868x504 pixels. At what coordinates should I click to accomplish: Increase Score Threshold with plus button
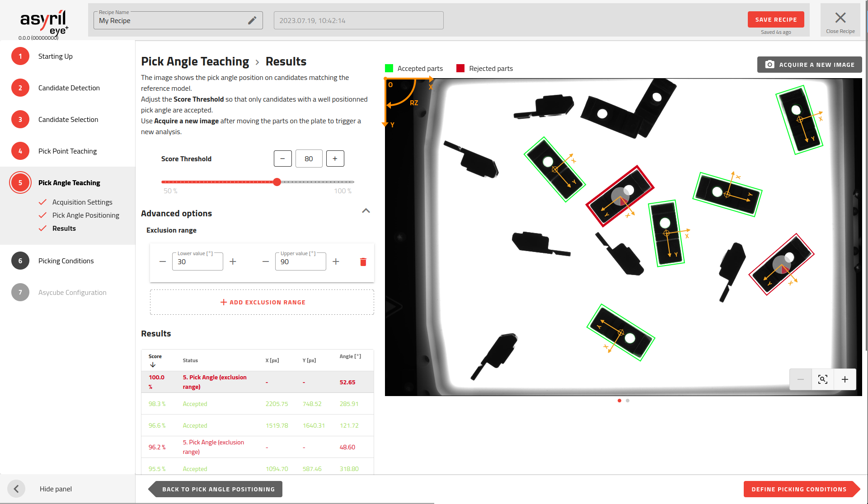coord(335,159)
